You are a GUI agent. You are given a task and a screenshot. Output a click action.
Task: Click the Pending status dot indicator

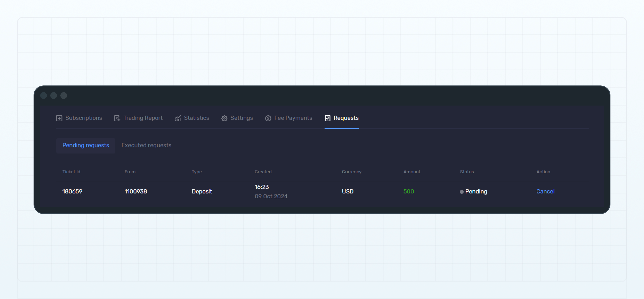tap(461, 192)
